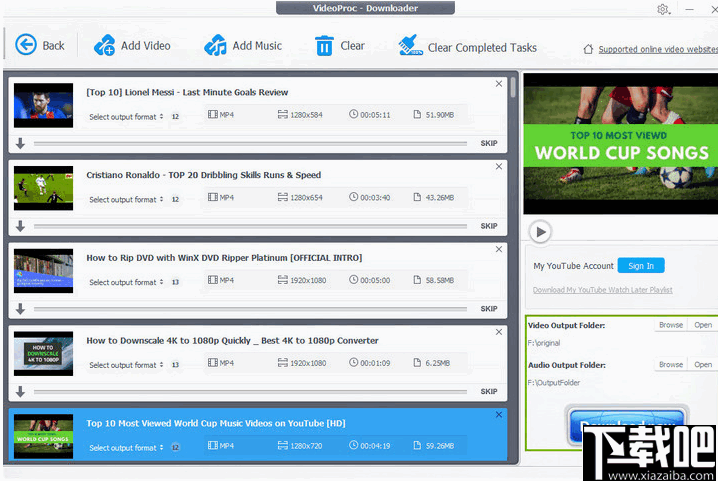Click download arrow for Lionel Messi video

click(x=20, y=143)
